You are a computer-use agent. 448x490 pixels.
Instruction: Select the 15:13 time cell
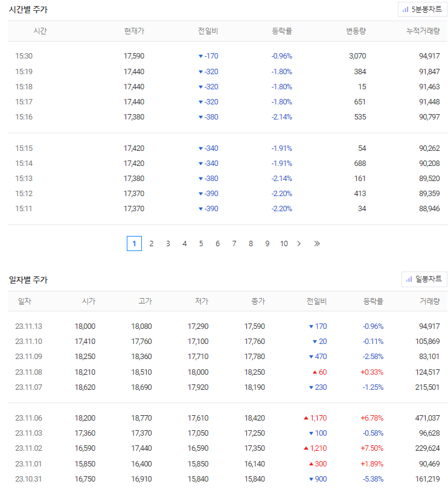coord(24,179)
